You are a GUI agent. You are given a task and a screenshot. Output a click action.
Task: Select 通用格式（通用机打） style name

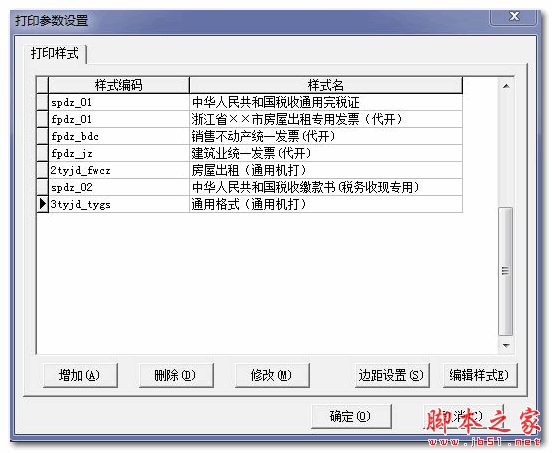(x=326, y=204)
